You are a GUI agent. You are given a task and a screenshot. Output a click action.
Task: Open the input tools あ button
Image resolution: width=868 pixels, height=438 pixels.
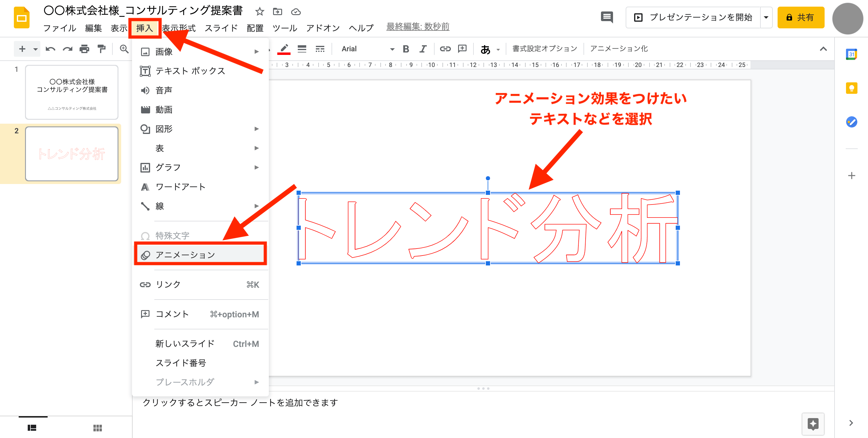point(485,49)
